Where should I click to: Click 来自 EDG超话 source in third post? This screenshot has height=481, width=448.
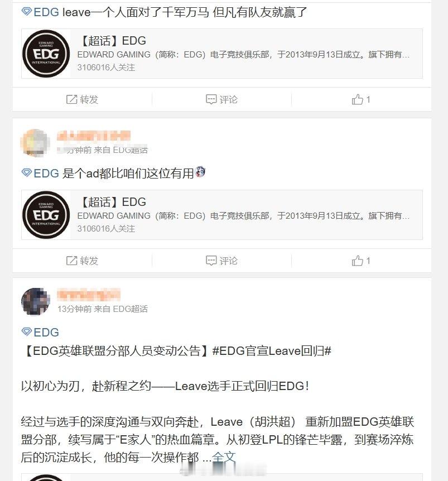pos(121,309)
